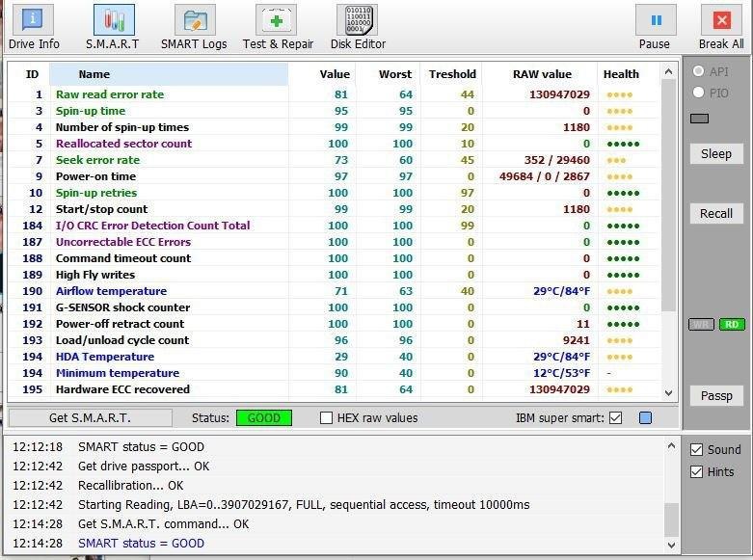Select the Hardware ECC recovered row
The height and width of the screenshot is (560, 753).
click(x=334, y=389)
